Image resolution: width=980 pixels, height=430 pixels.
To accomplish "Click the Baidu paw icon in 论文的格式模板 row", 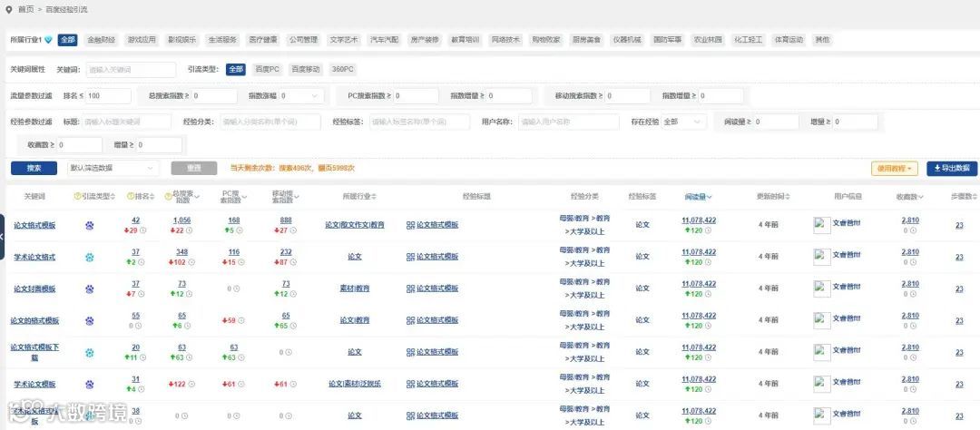I will pyautogui.click(x=89, y=320).
